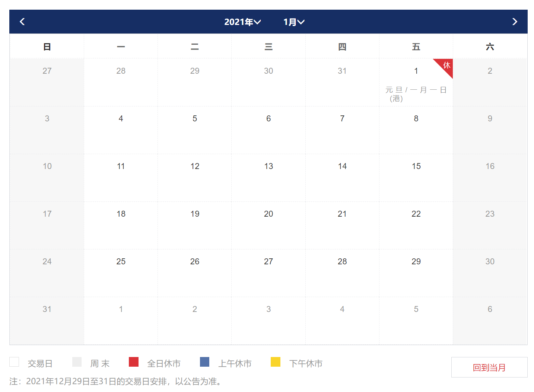The height and width of the screenshot is (392, 534).
Task: Click the white 交易日 legend box
Action: [14, 362]
